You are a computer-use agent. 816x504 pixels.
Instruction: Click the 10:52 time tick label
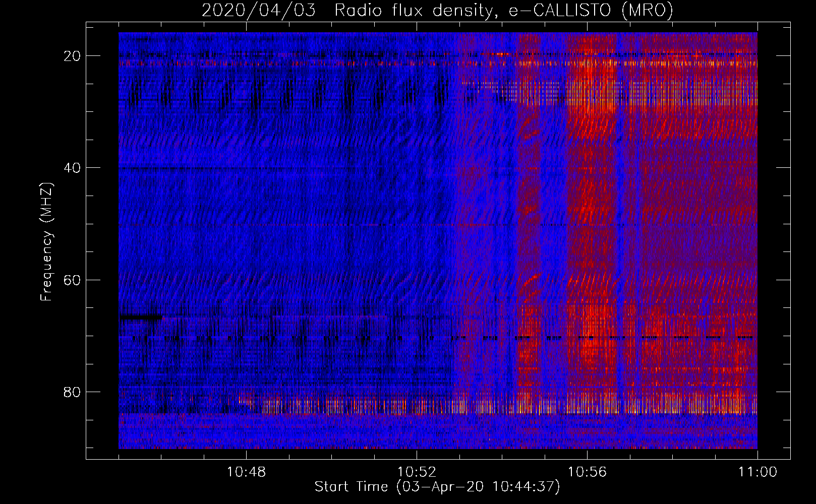point(417,472)
